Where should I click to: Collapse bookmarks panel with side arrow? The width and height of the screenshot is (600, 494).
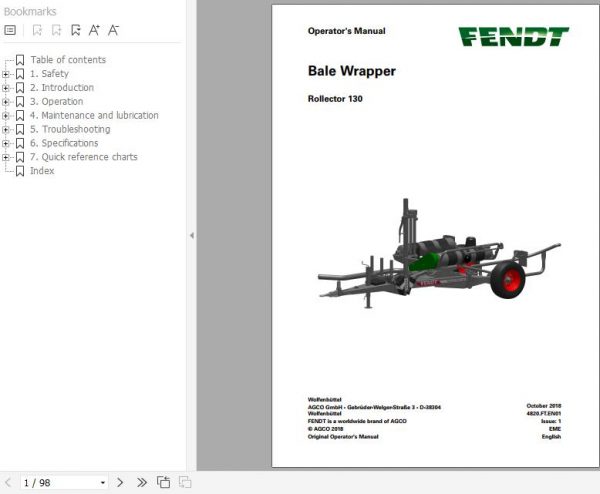192,236
